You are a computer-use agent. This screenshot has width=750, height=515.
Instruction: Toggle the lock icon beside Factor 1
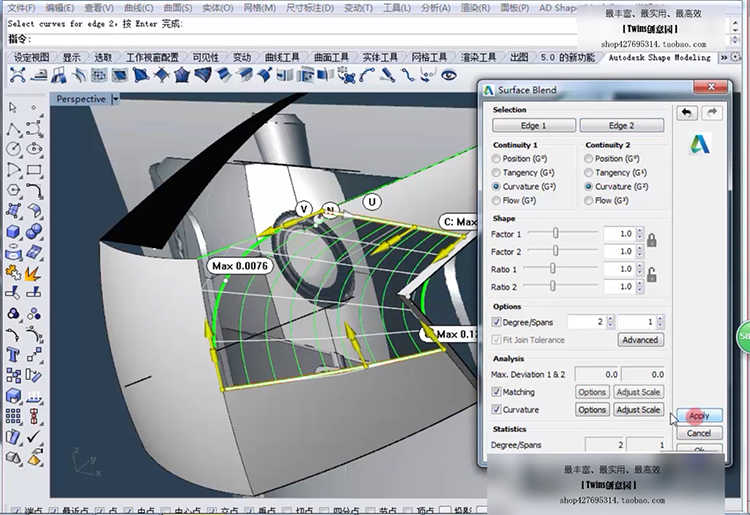coord(652,240)
